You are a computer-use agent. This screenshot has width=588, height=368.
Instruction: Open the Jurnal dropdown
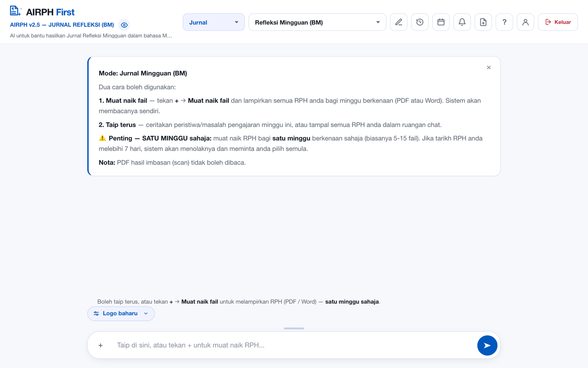[x=214, y=22]
